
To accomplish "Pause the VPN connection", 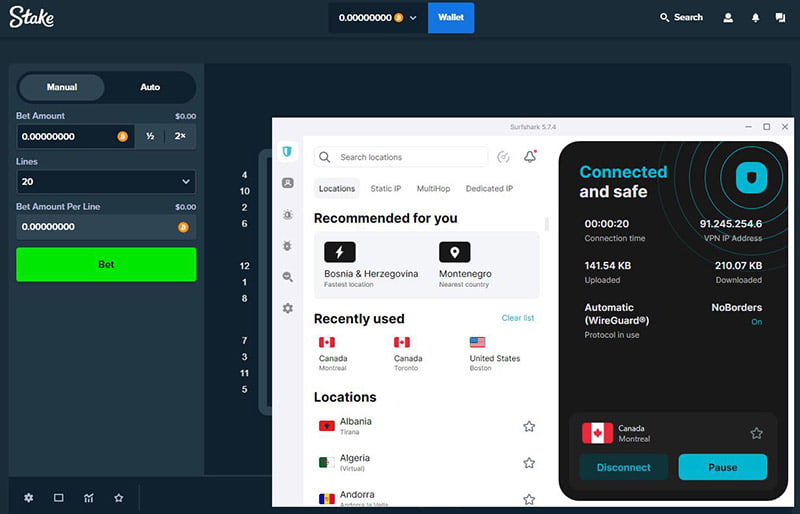I will (722, 467).
